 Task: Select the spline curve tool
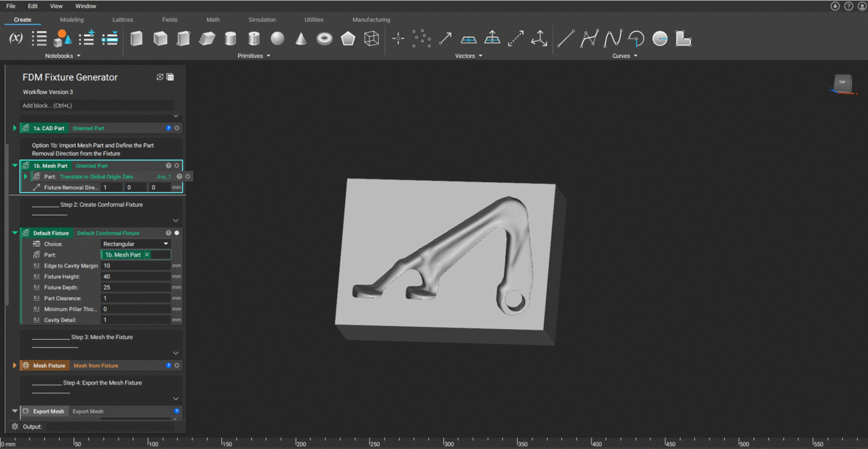pos(613,38)
